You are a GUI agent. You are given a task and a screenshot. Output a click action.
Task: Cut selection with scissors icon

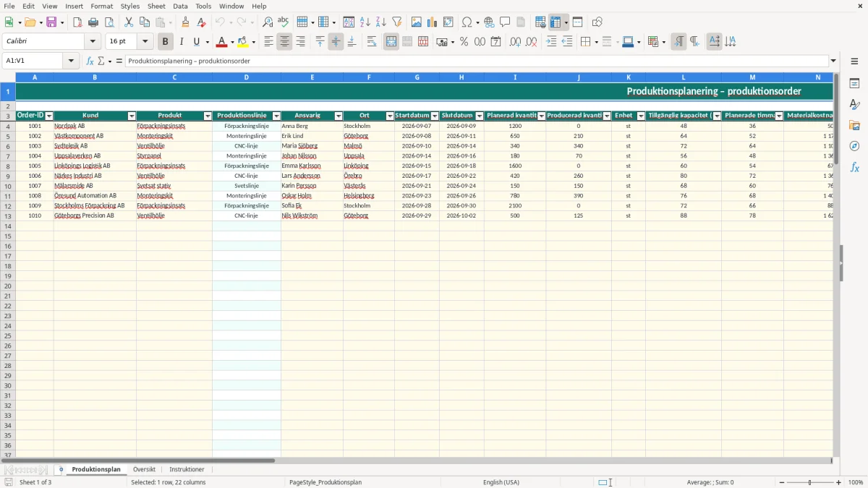click(129, 22)
